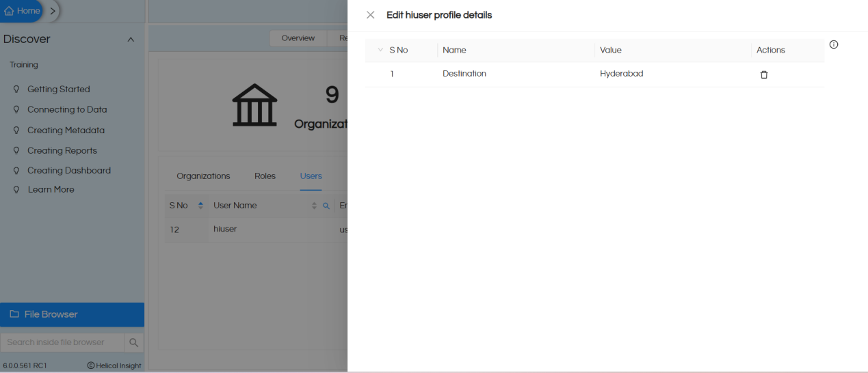The image size is (868, 373).
Task: Select the Hyderabad value cell
Action: pos(621,74)
